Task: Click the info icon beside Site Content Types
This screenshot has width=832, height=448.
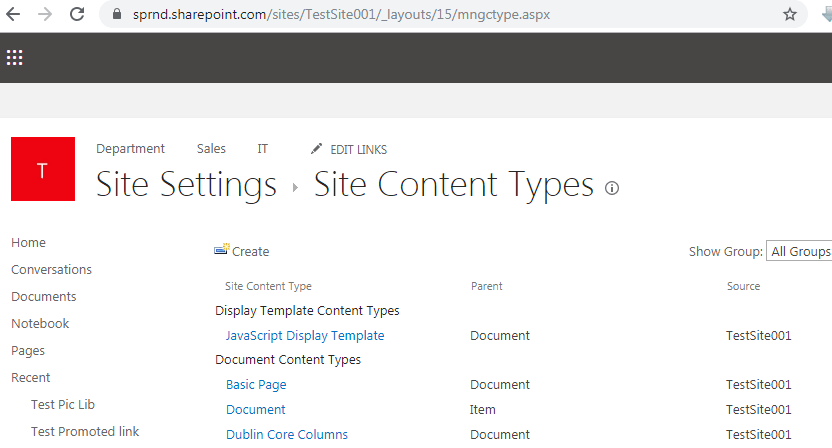Action: pyautogui.click(x=612, y=188)
